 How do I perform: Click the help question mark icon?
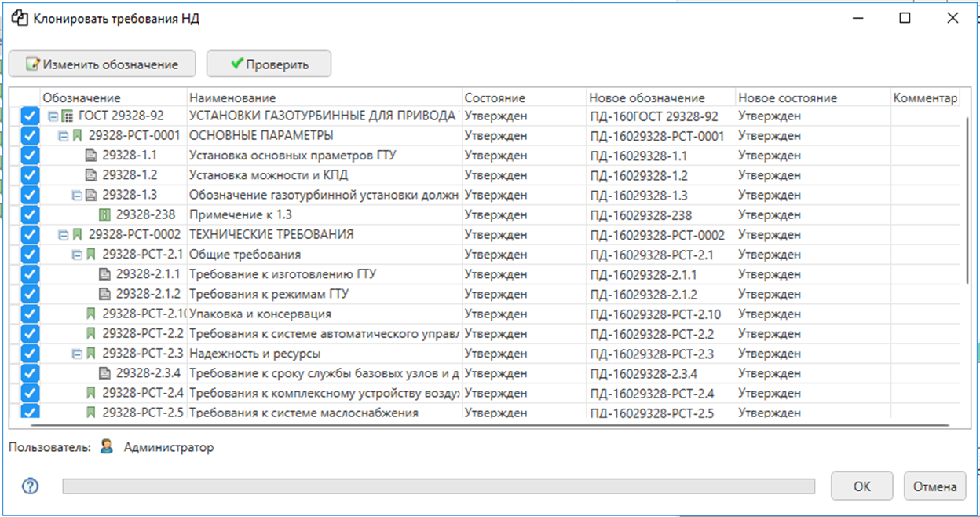[30, 486]
